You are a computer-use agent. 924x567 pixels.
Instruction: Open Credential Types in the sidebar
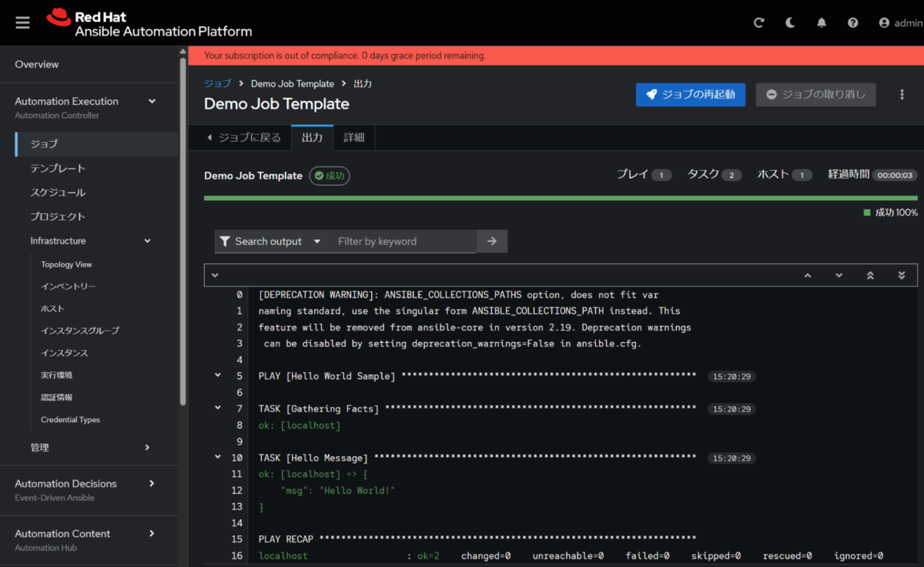point(70,420)
